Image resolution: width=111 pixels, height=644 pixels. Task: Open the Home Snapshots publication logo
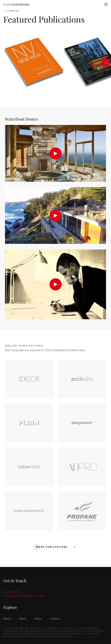pos(29,511)
